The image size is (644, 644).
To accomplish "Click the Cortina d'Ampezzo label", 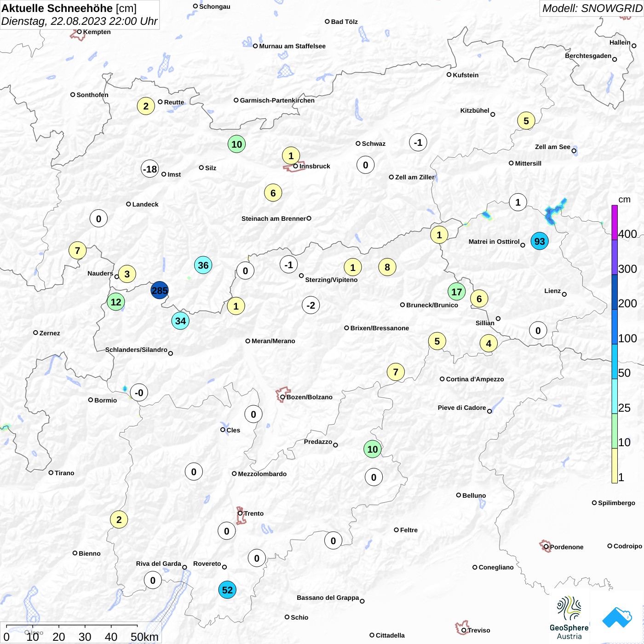I will pyautogui.click(x=475, y=379).
